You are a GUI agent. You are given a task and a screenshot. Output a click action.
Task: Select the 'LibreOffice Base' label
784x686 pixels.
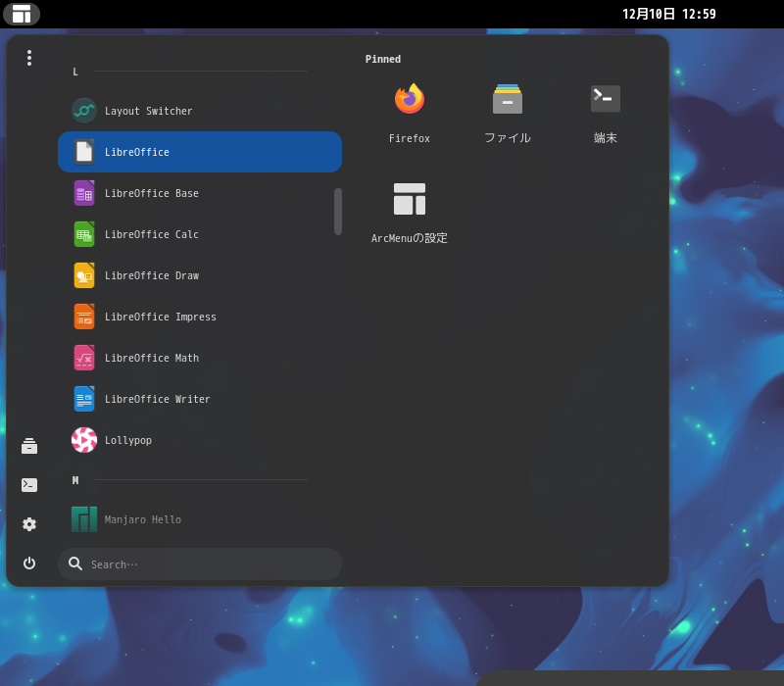[x=152, y=193]
